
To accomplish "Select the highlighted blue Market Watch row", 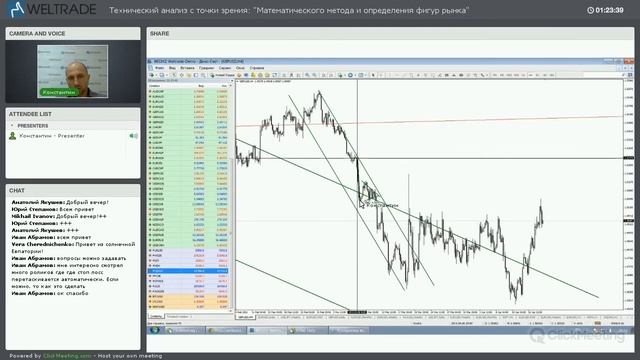I will 188,271.
